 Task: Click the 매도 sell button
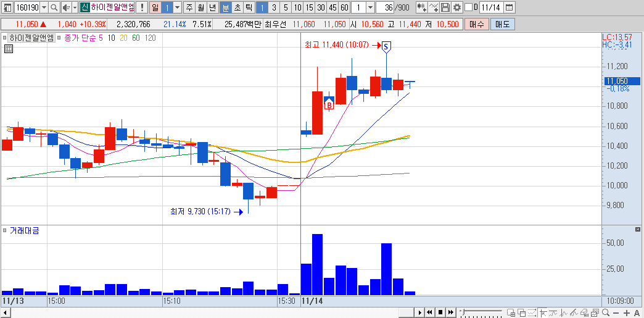pos(502,24)
